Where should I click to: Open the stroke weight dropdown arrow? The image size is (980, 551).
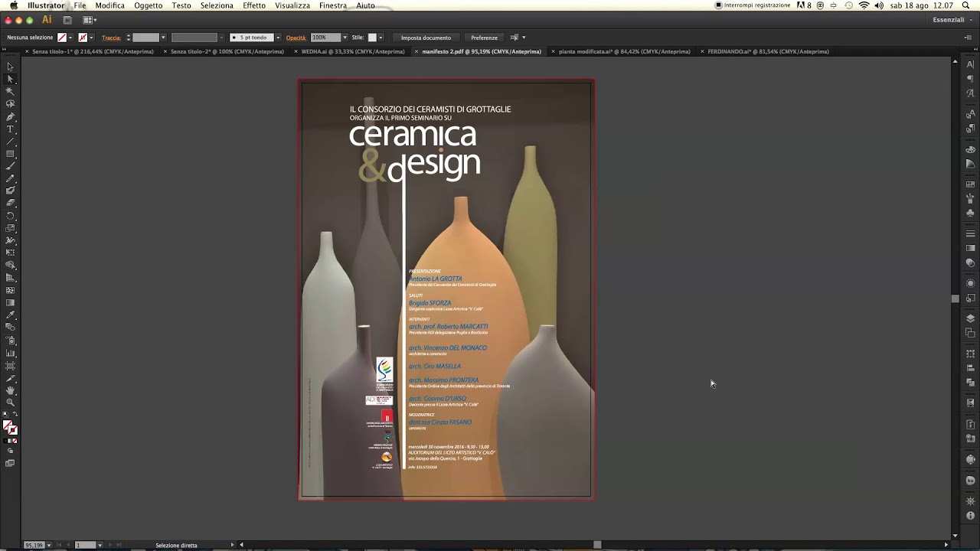163,37
